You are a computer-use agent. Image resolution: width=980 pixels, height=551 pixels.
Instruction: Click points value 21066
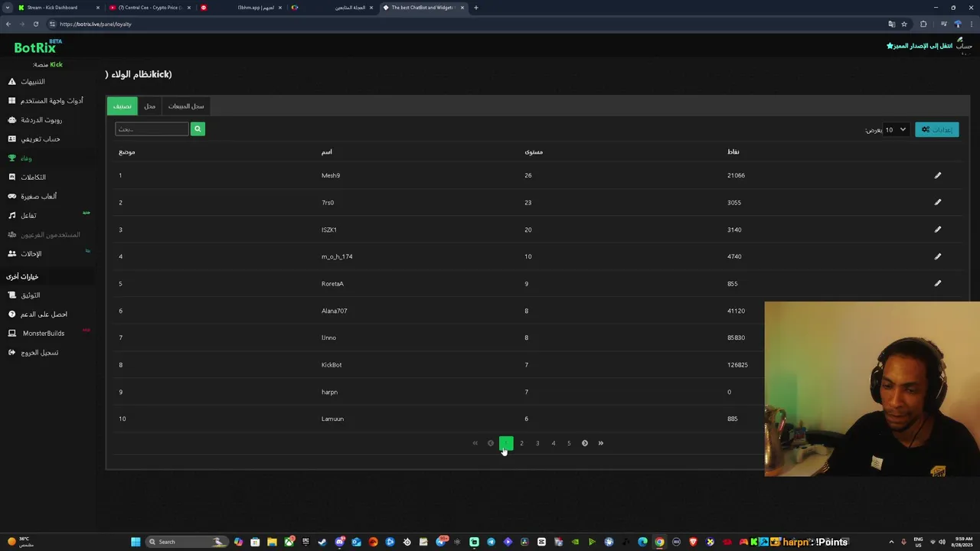click(x=736, y=175)
